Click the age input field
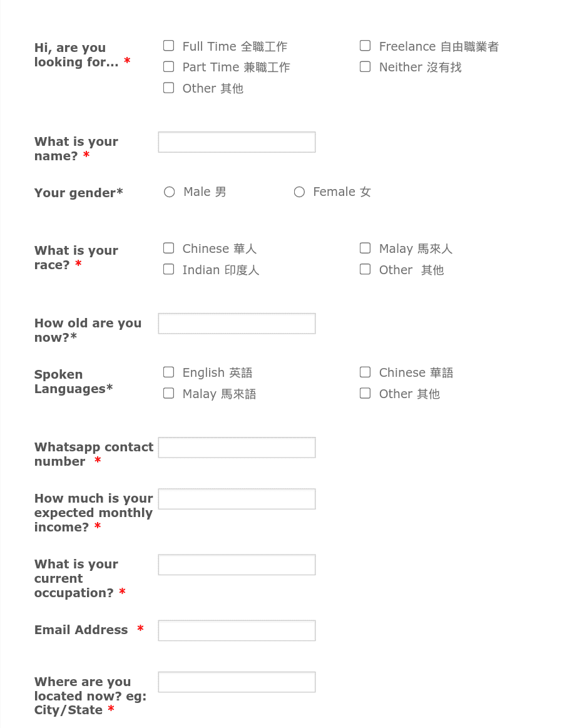 [x=237, y=324]
